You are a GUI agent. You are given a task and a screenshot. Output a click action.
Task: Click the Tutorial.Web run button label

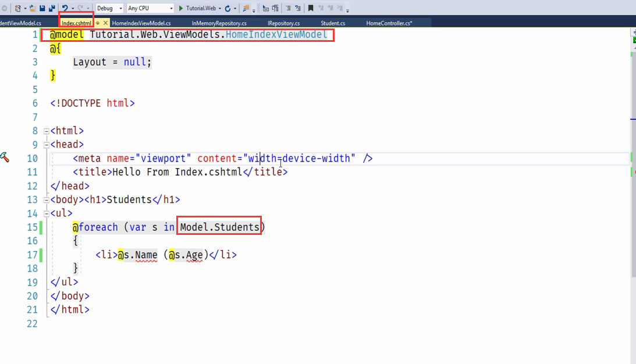(x=201, y=8)
